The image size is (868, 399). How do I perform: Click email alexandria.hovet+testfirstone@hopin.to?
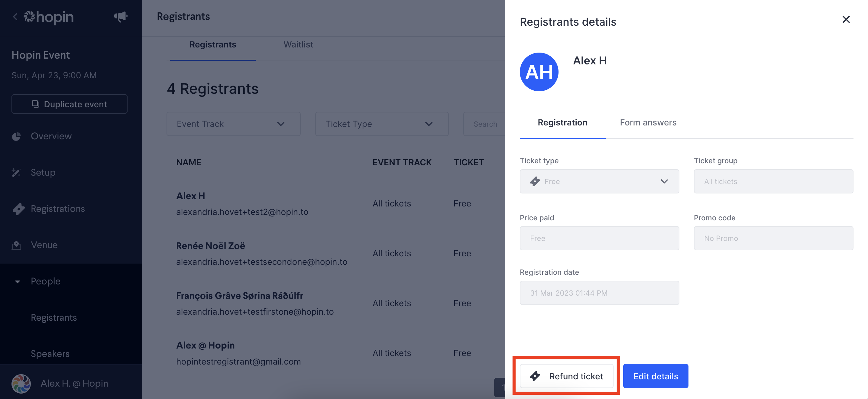pos(255,312)
